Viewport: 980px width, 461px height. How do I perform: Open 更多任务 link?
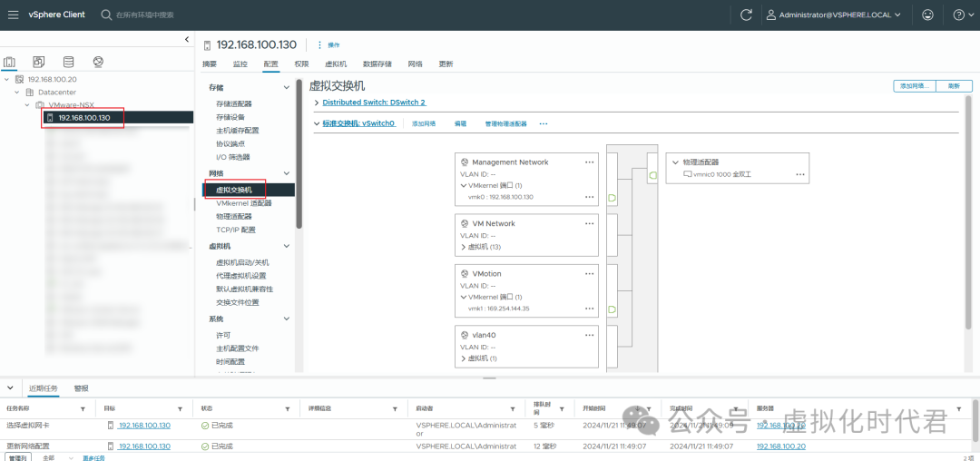coord(93,458)
